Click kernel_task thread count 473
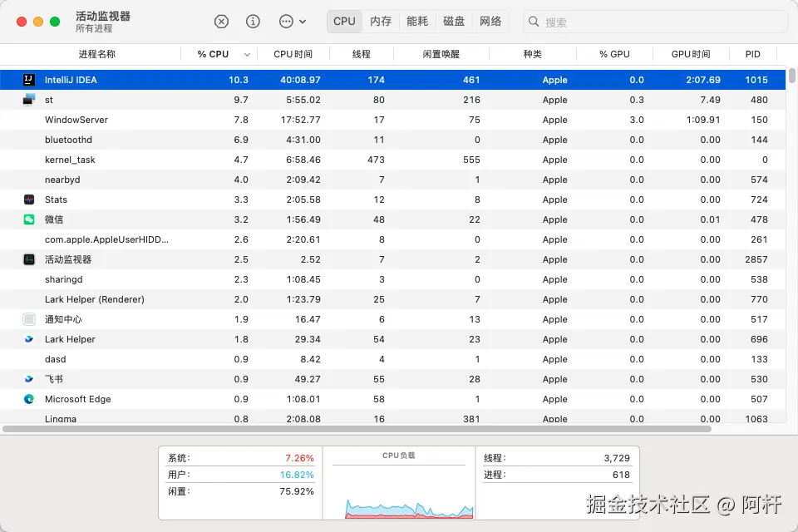 376,160
